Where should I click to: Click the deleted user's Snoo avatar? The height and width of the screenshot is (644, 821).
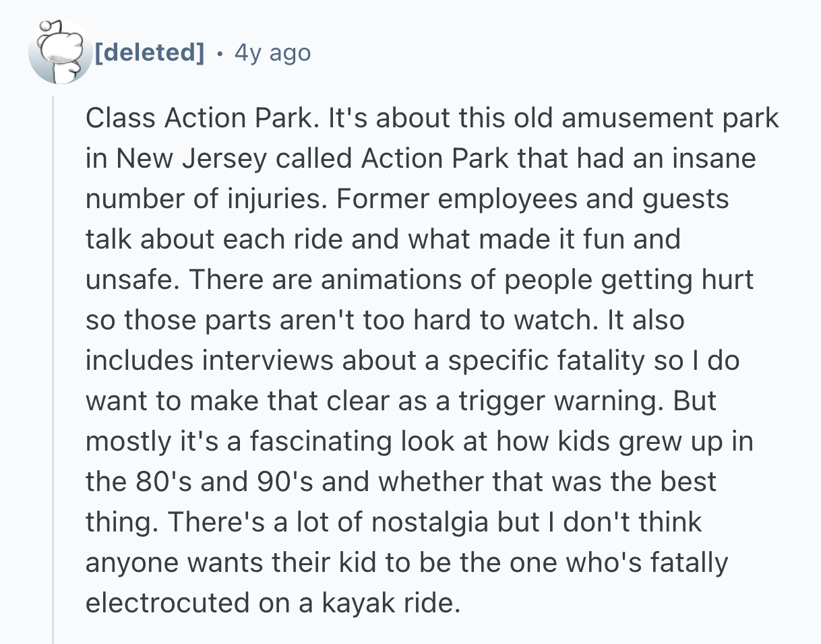58,52
